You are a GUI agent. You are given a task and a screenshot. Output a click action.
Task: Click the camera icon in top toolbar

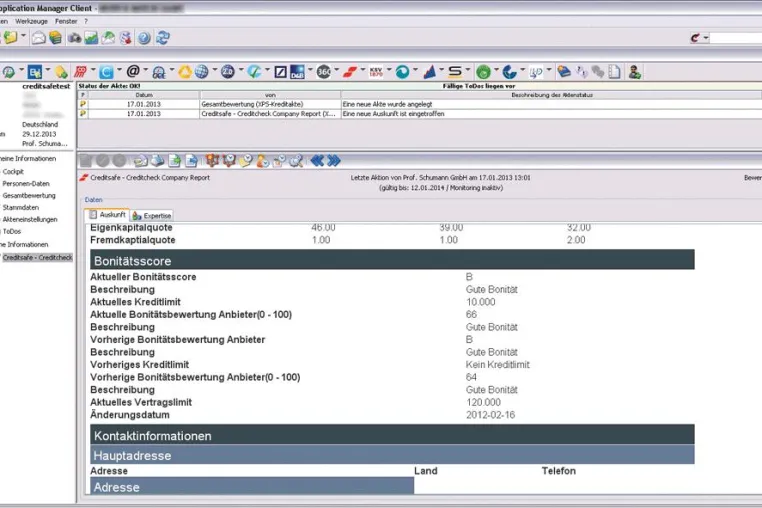(x=74, y=38)
